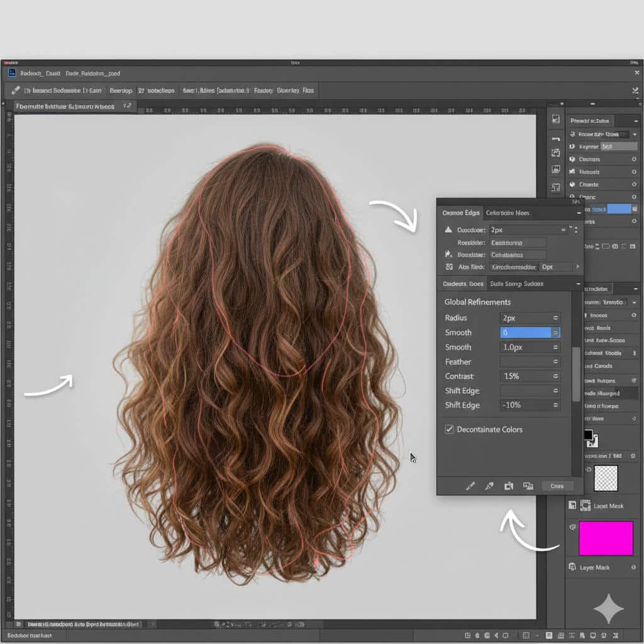Uncheck the Decontaminate Colors checkbox
Screen dimensions: 644x644
click(448, 430)
